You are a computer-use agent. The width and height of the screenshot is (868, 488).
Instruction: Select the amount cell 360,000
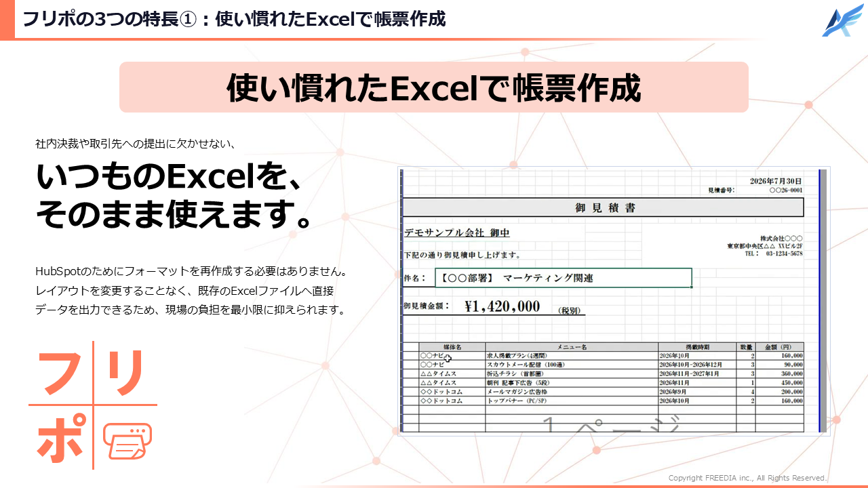pos(780,373)
